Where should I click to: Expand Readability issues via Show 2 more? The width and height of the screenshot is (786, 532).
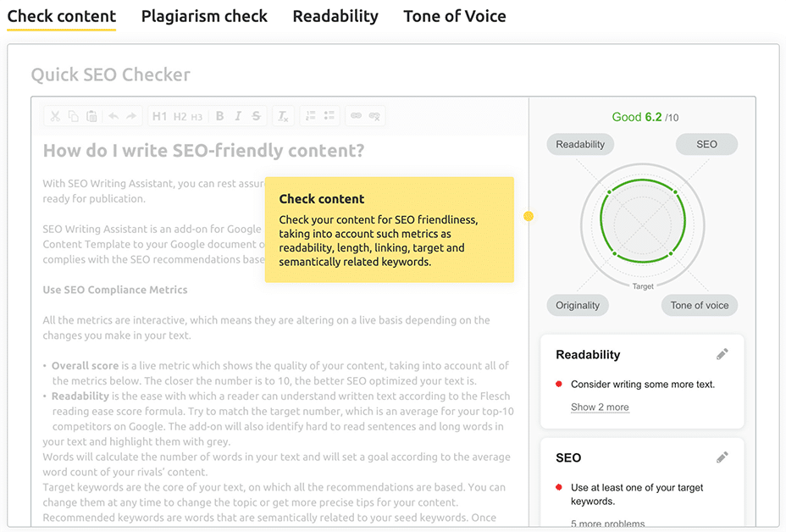(x=600, y=407)
